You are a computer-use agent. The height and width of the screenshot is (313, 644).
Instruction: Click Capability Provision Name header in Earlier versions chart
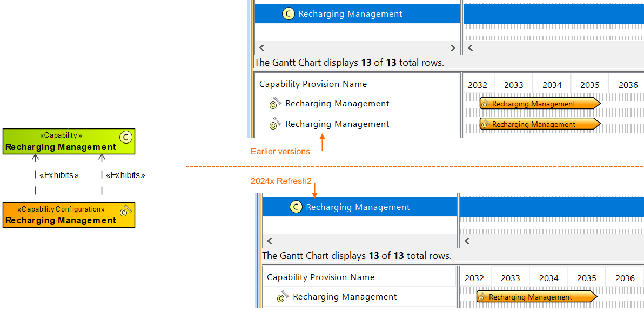pyautogui.click(x=313, y=84)
